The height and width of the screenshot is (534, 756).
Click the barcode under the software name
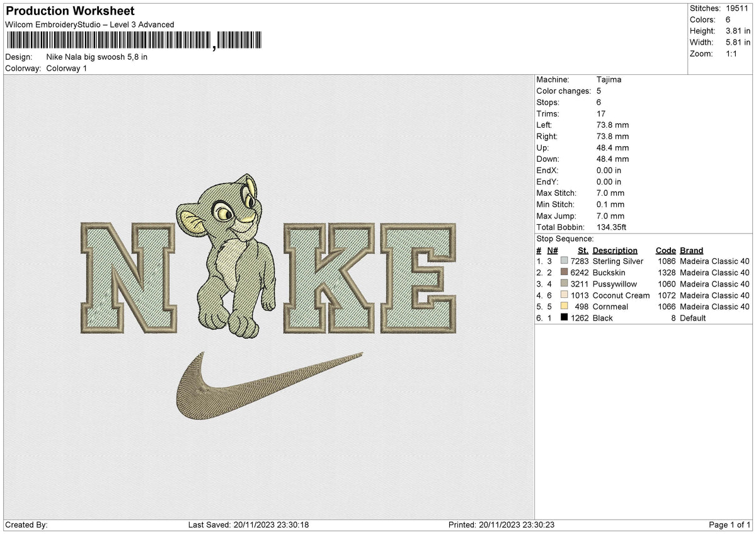pyautogui.click(x=135, y=41)
